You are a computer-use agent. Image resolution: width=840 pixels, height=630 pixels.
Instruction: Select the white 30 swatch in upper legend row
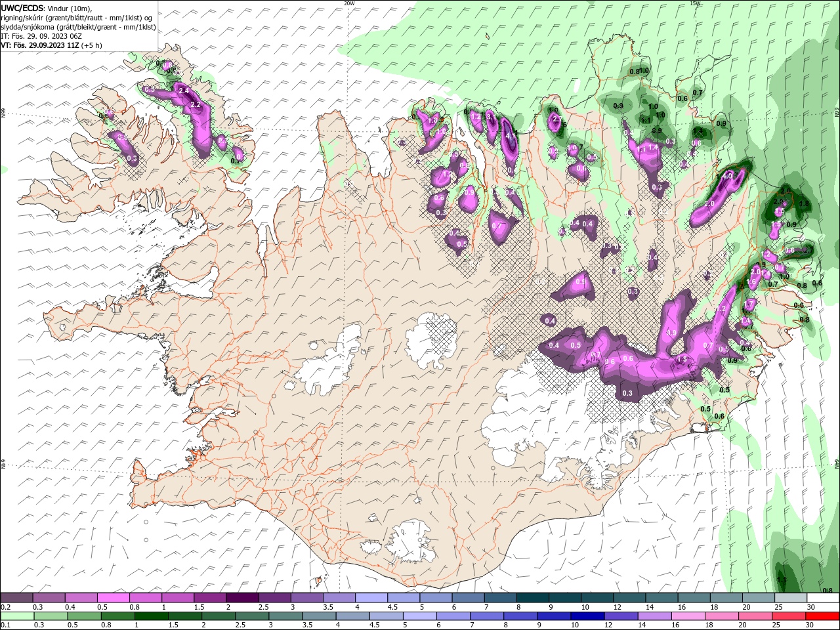pyautogui.click(x=823, y=597)
